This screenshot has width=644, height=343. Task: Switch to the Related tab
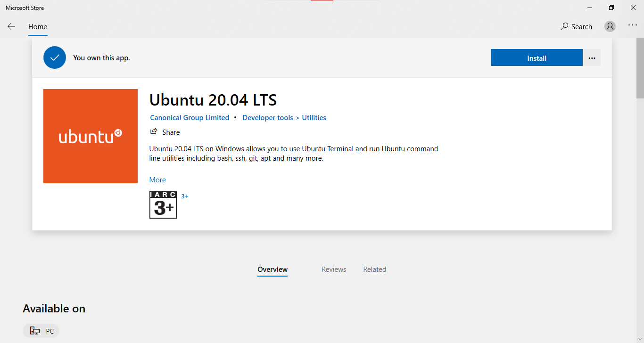click(375, 269)
